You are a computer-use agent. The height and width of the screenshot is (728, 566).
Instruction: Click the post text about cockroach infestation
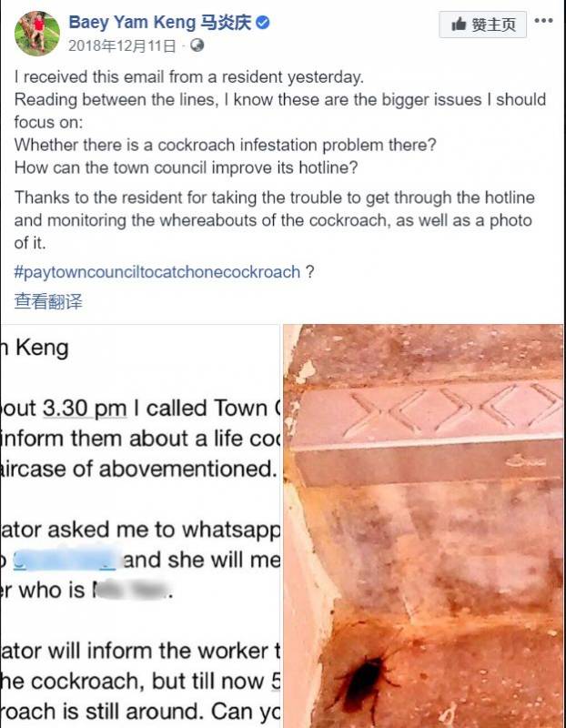225,145
